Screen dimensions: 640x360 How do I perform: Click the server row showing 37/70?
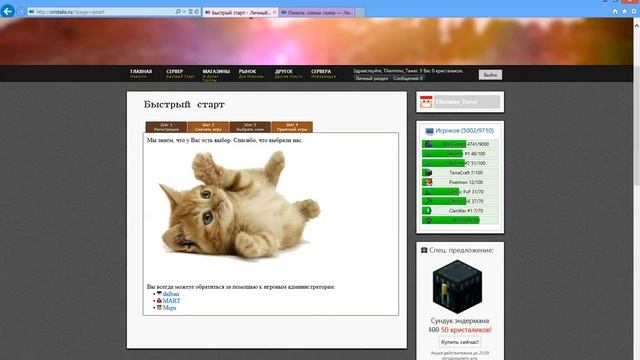pyautogui.click(x=460, y=201)
